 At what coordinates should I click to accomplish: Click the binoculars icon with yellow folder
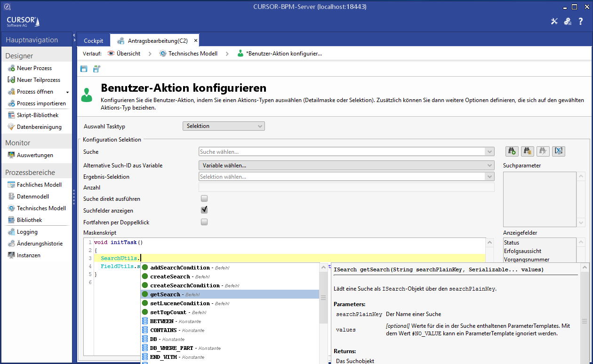pos(527,151)
